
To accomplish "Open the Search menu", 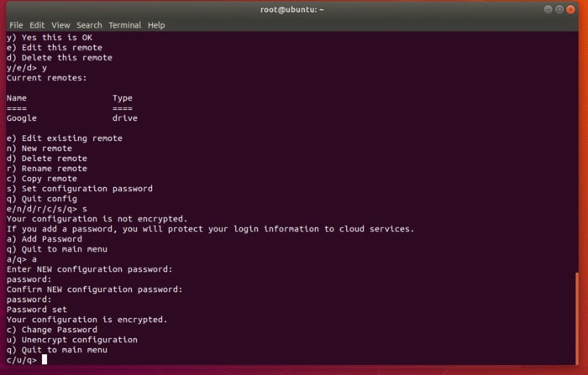I will [89, 25].
